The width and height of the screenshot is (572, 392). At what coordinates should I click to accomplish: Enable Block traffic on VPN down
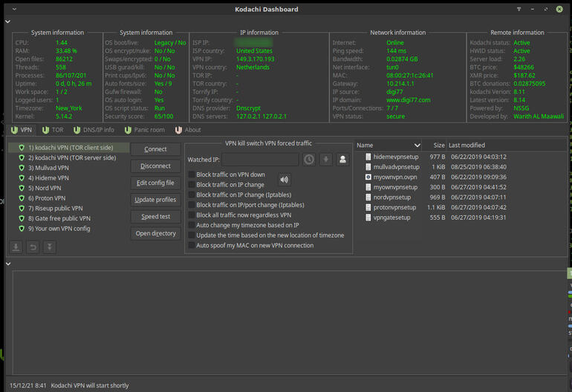tap(192, 174)
